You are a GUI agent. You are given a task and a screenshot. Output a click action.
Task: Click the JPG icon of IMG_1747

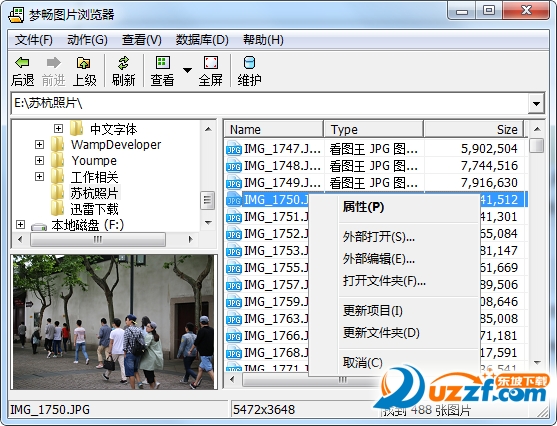pyautogui.click(x=234, y=149)
